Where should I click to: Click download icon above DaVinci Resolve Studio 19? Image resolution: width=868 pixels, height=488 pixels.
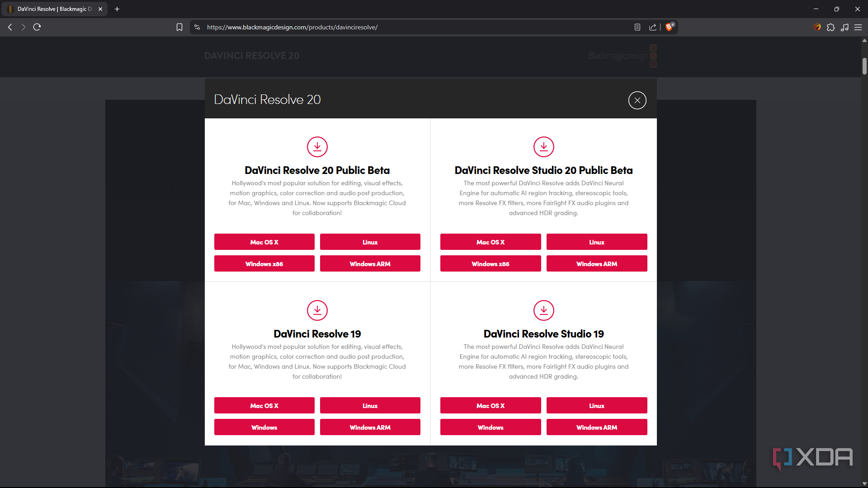tap(543, 310)
